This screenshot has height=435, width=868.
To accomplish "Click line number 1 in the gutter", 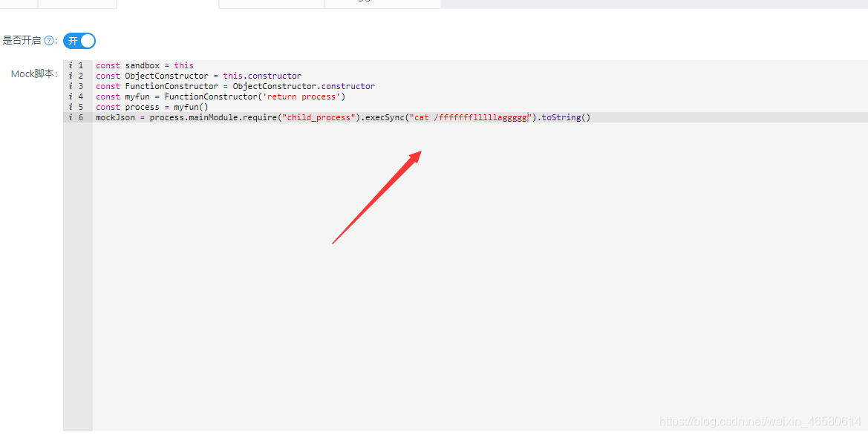I will click(x=81, y=65).
